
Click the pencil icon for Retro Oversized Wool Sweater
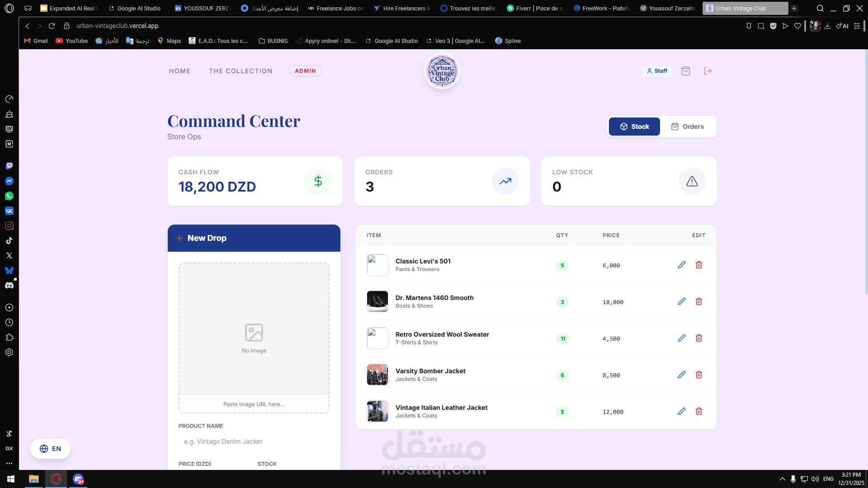[x=682, y=338]
